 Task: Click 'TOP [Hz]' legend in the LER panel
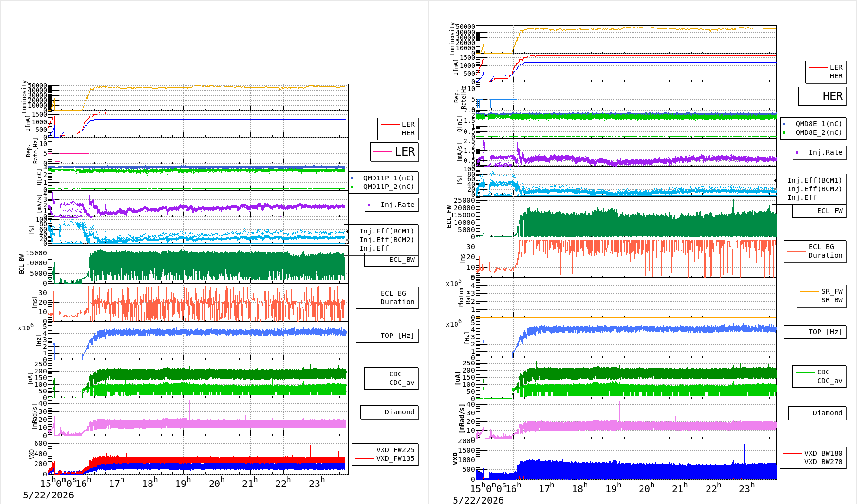[387, 336]
